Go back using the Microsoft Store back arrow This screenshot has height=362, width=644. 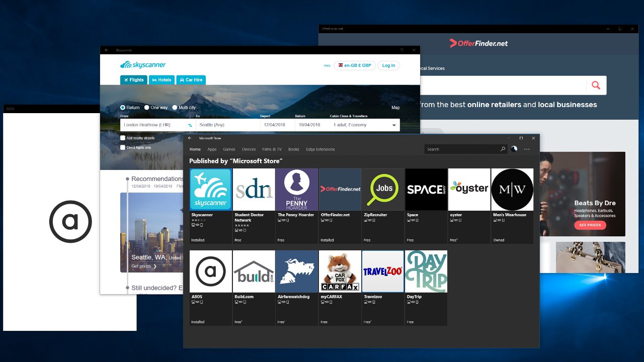pyautogui.click(x=190, y=138)
